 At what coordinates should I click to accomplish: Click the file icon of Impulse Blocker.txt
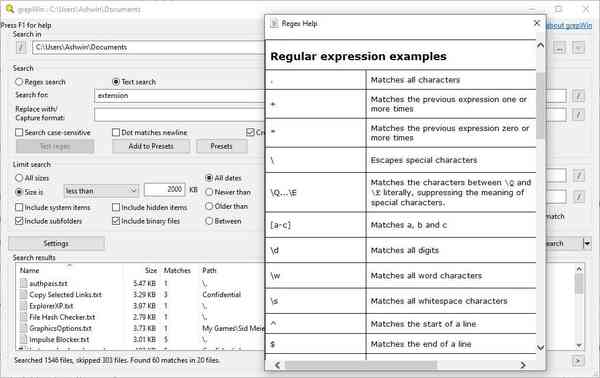tap(23, 339)
